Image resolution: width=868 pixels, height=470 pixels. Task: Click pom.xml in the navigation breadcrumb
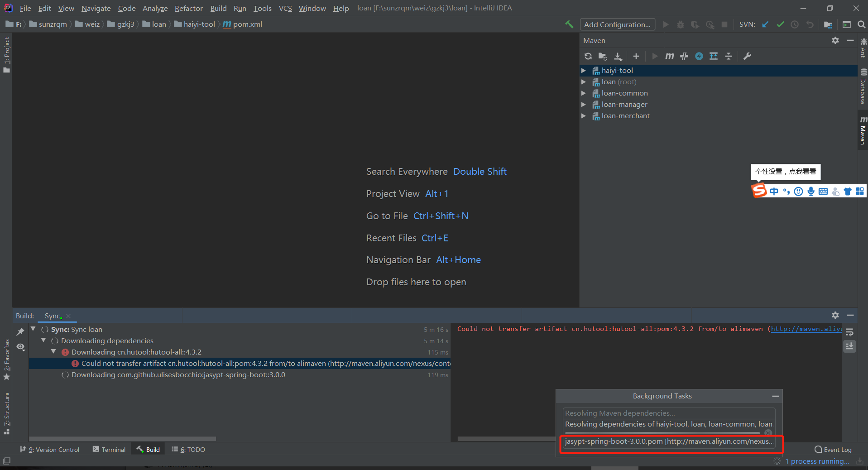[243, 24]
